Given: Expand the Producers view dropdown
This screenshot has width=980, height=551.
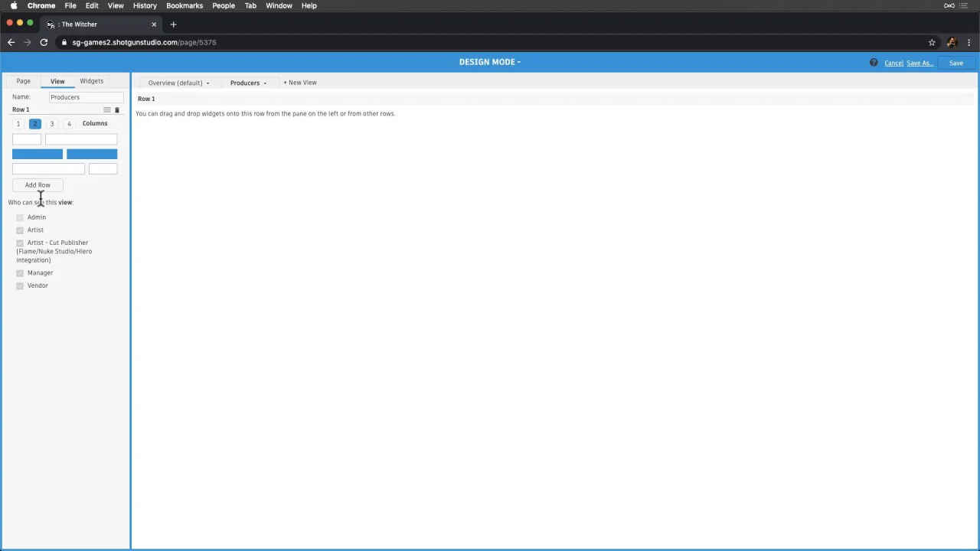Looking at the screenshot, I should coord(265,83).
